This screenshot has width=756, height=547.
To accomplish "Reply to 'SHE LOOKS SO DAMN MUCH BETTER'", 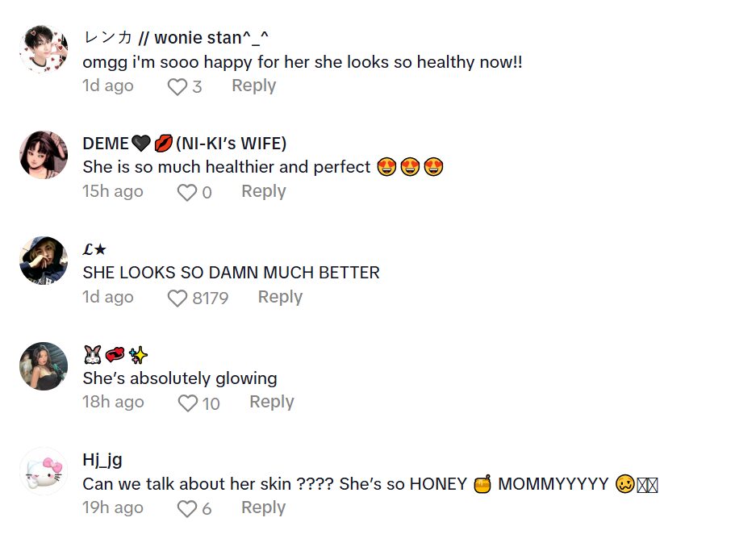I will [x=280, y=298].
